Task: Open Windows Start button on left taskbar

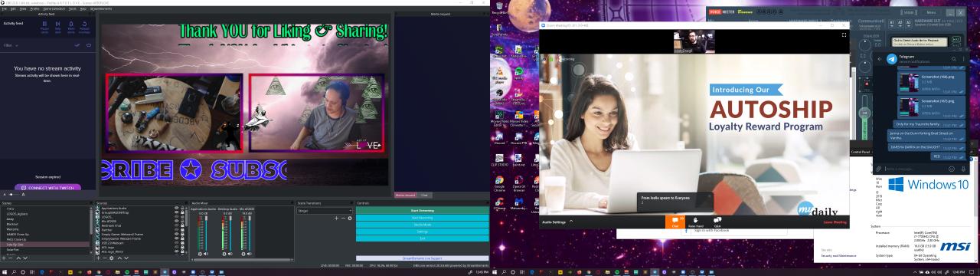Action: pyautogui.click(x=4, y=271)
